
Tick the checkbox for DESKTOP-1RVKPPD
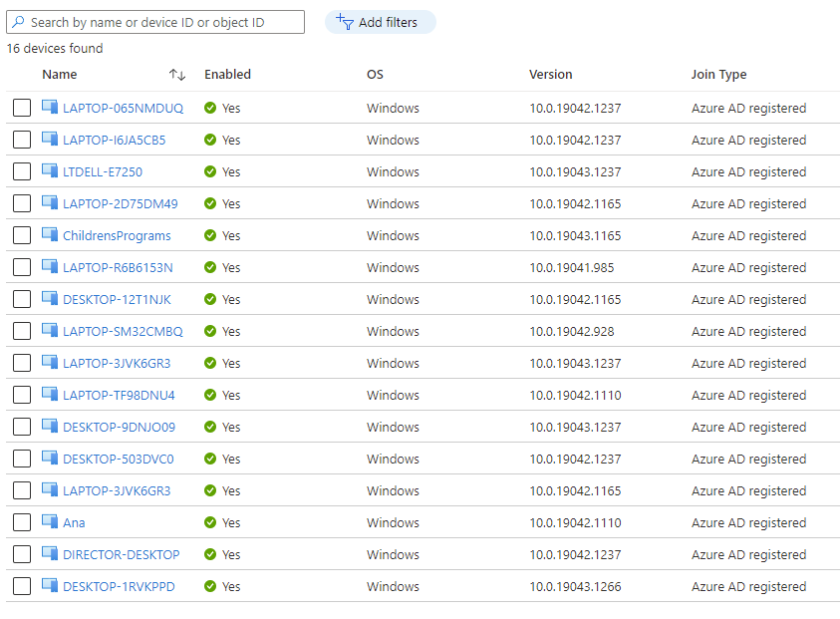coord(22,586)
